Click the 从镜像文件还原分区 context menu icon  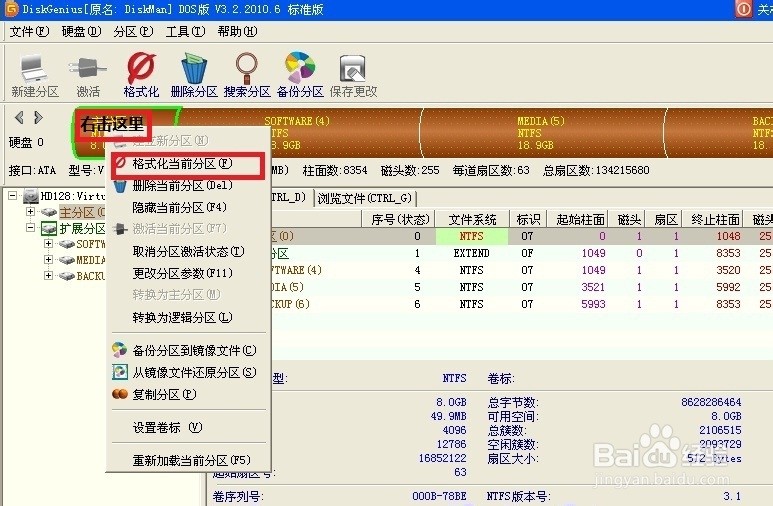pyautogui.click(x=119, y=372)
